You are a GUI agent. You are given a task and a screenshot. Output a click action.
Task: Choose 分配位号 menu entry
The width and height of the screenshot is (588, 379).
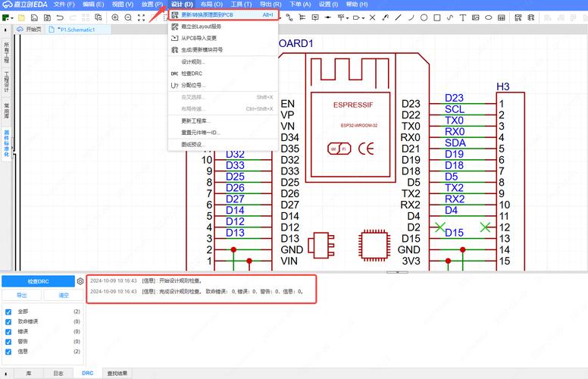(x=223, y=85)
